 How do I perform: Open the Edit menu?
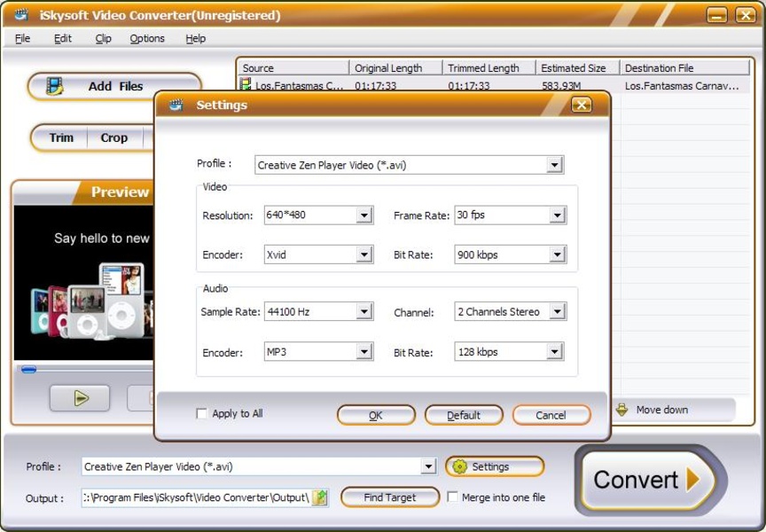63,39
